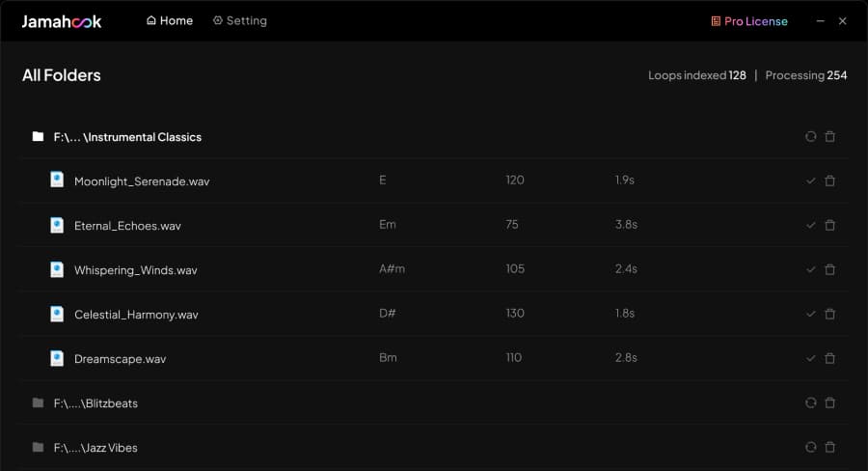868x471 pixels.
Task: Click the trash icon for Eternal_Echoes.wav
Action: [x=829, y=225]
